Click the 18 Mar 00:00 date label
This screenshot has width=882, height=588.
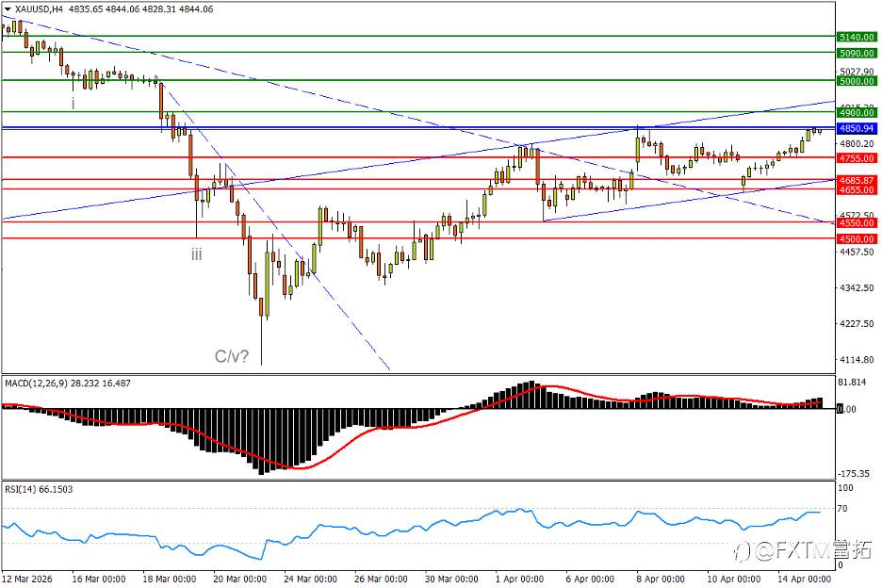pos(170,579)
